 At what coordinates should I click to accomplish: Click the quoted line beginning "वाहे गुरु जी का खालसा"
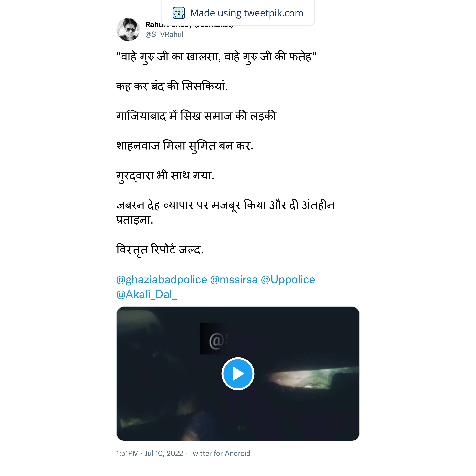(216, 57)
